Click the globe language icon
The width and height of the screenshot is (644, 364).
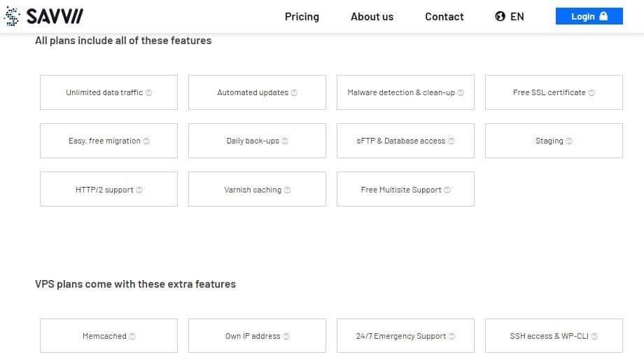pos(500,16)
